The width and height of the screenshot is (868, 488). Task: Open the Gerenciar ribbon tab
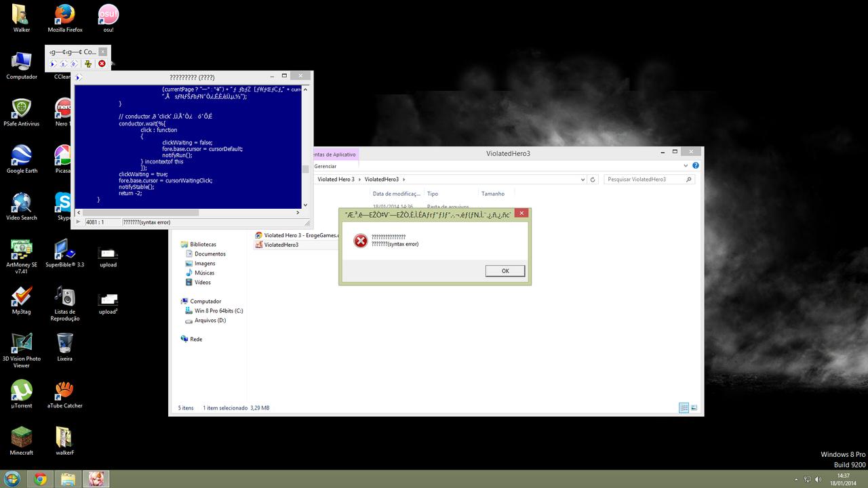325,166
